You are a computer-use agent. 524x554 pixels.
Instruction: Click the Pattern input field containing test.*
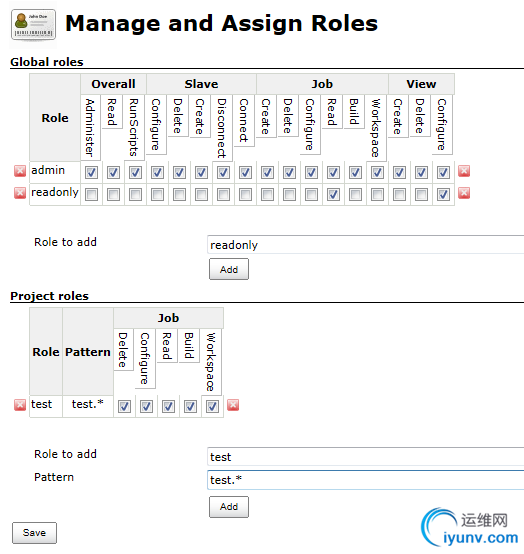pos(365,480)
